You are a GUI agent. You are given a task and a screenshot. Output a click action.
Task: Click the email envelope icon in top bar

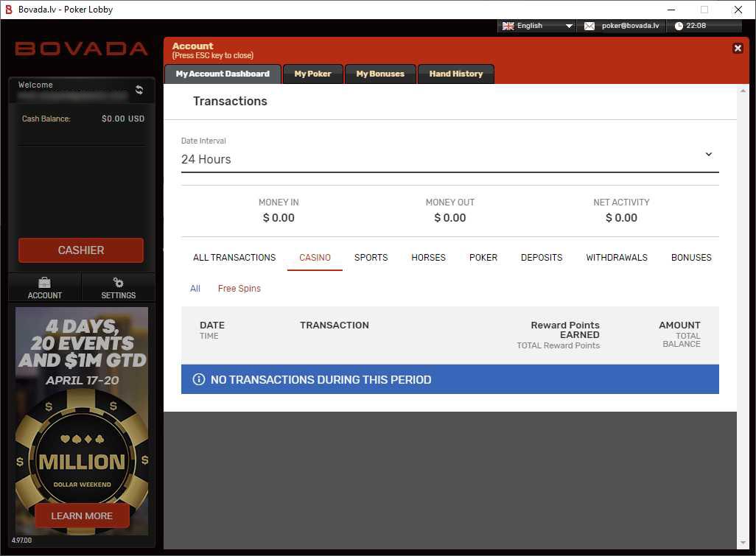click(588, 26)
